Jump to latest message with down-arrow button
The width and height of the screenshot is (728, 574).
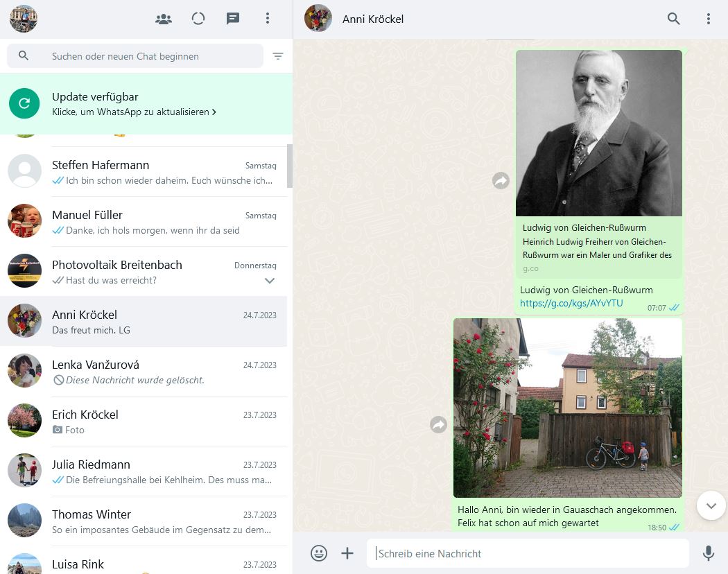coord(711,506)
